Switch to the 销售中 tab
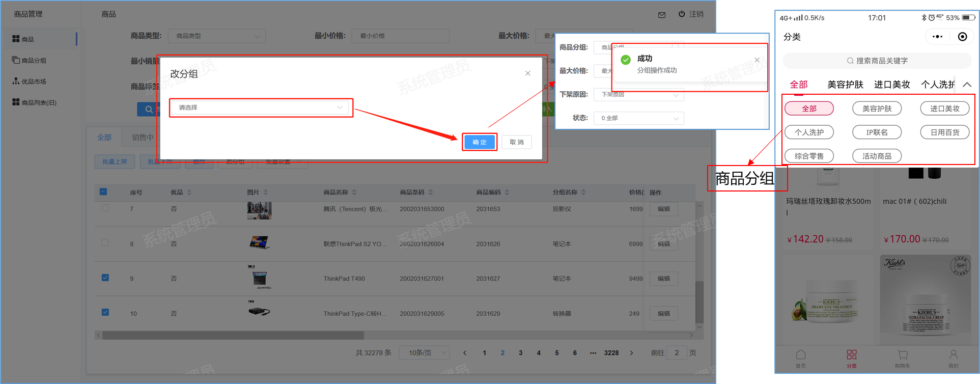Viewport: 980px width, 384px height. [143, 137]
